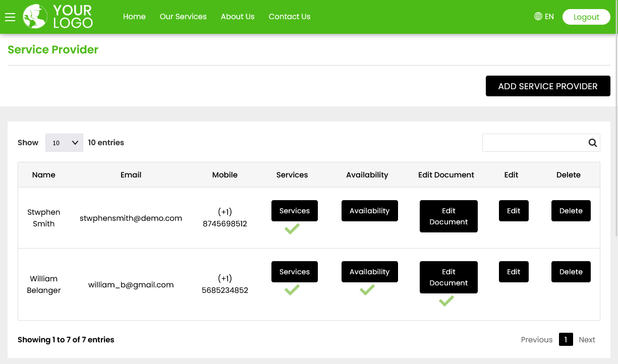
Task: Click the YOUR LOGO site logo
Action: tap(57, 17)
